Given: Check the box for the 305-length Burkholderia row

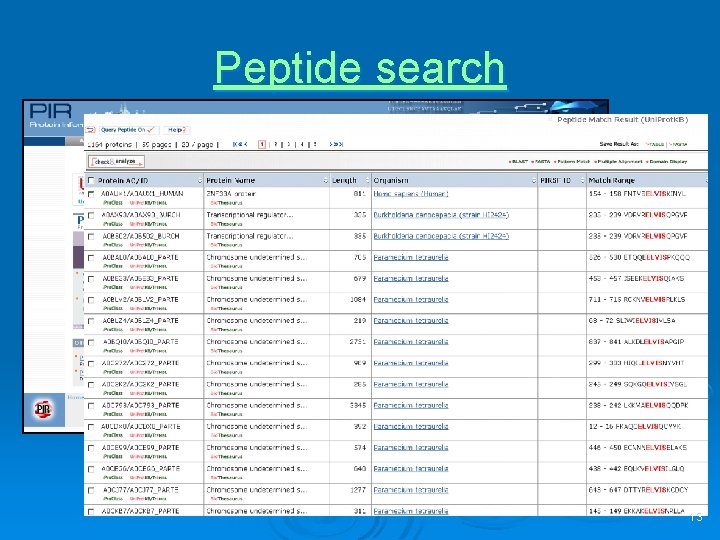Looking at the screenshot, I should coord(91,215).
